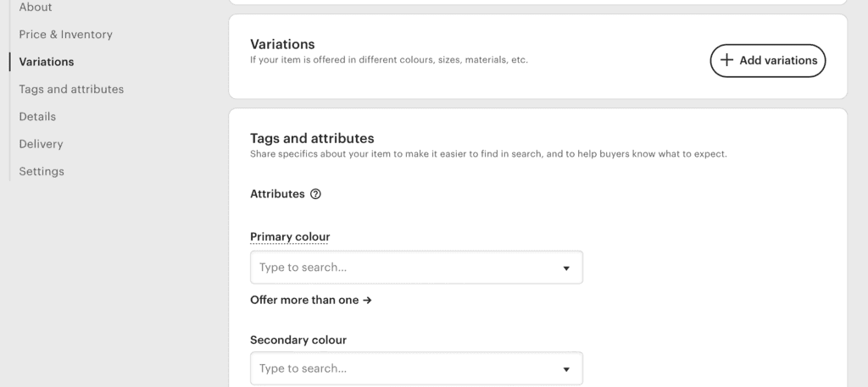Click the Tags and attributes section heading
The width and height of the screenshot is (868, 387).
coord(312,138)
